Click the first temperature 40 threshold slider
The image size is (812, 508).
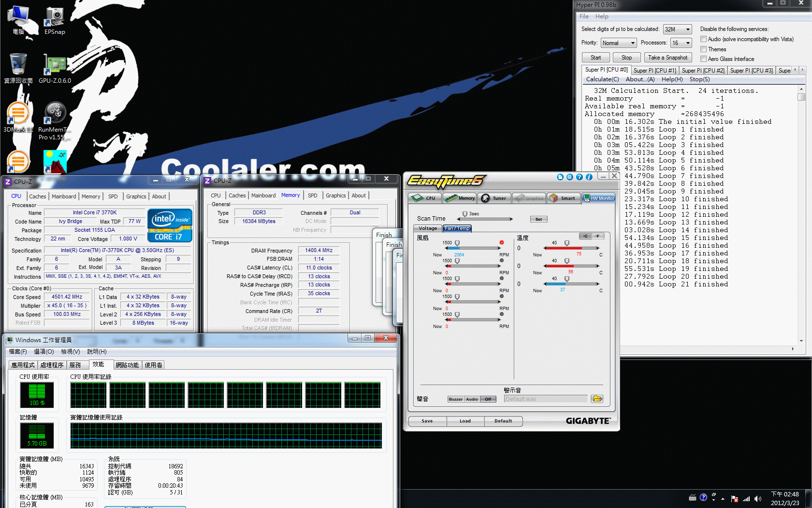567,243
